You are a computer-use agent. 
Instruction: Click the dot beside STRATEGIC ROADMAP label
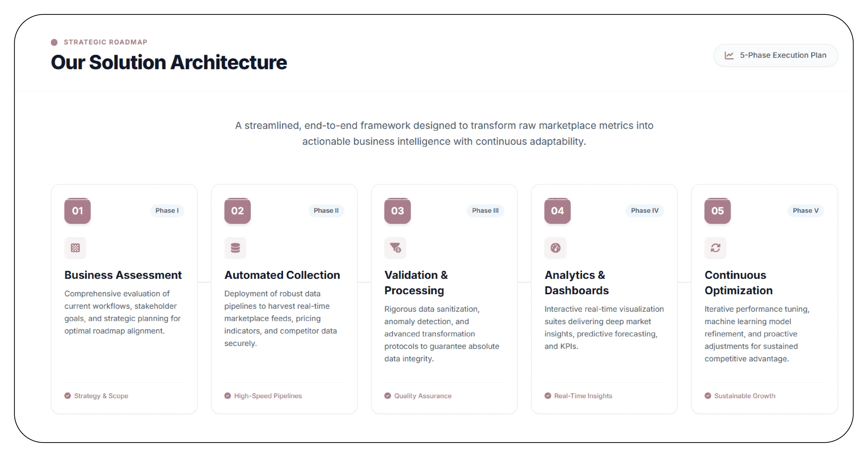pyautogui.click(x=54, y=42)
